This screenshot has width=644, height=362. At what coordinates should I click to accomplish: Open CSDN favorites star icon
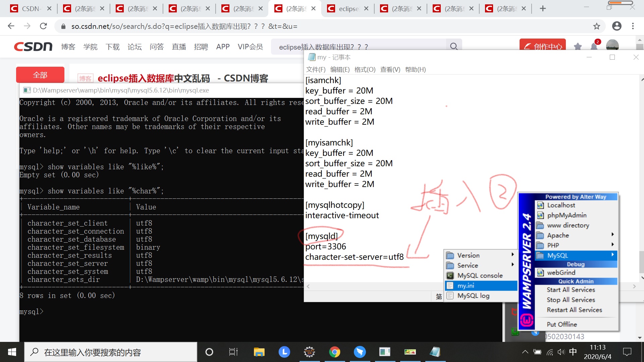pos(578,46)
